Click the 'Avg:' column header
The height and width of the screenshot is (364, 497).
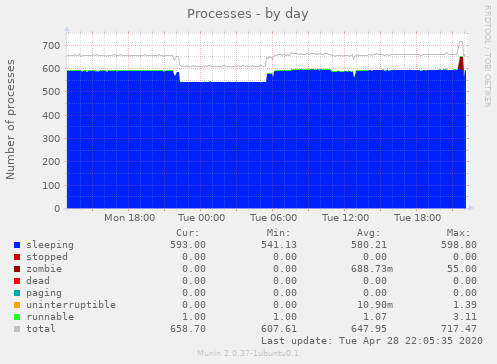[368, 233]
